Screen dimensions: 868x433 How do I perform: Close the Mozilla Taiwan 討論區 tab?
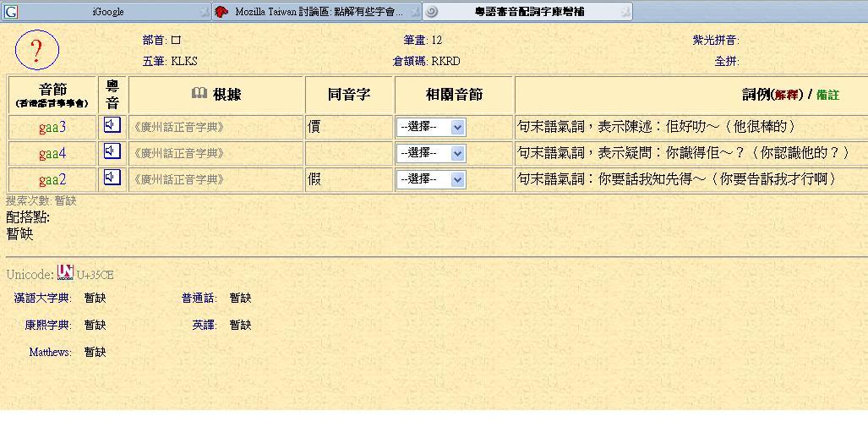click(414, 12)
